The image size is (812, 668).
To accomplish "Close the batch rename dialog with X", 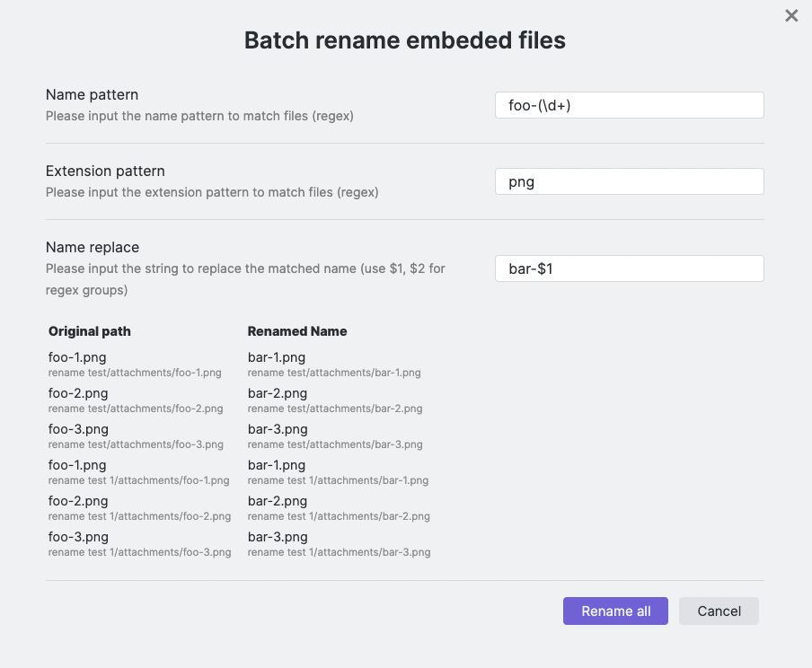I will pos(791,15).
